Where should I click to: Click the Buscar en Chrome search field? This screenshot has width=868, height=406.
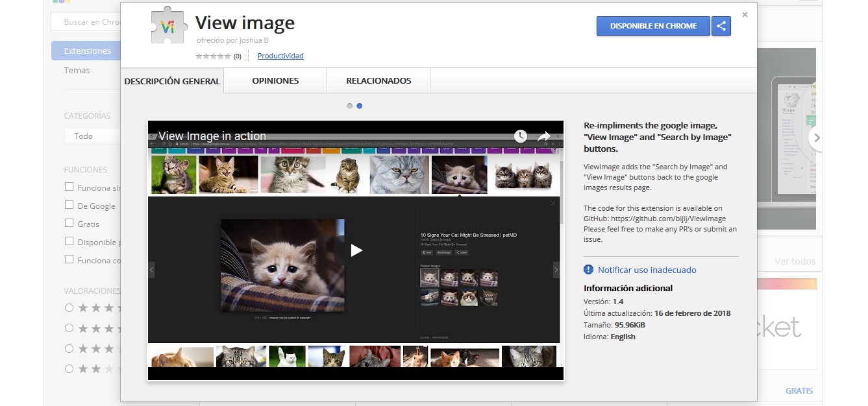tap(86, 21)
